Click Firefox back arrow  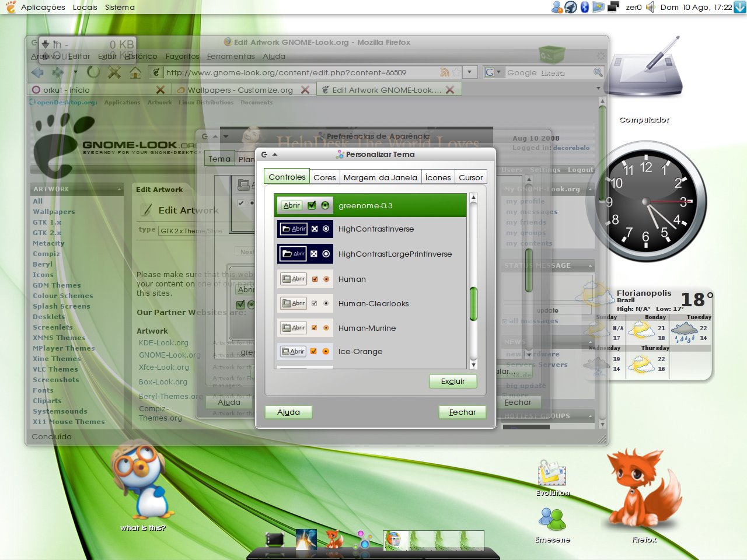(38, 72)
